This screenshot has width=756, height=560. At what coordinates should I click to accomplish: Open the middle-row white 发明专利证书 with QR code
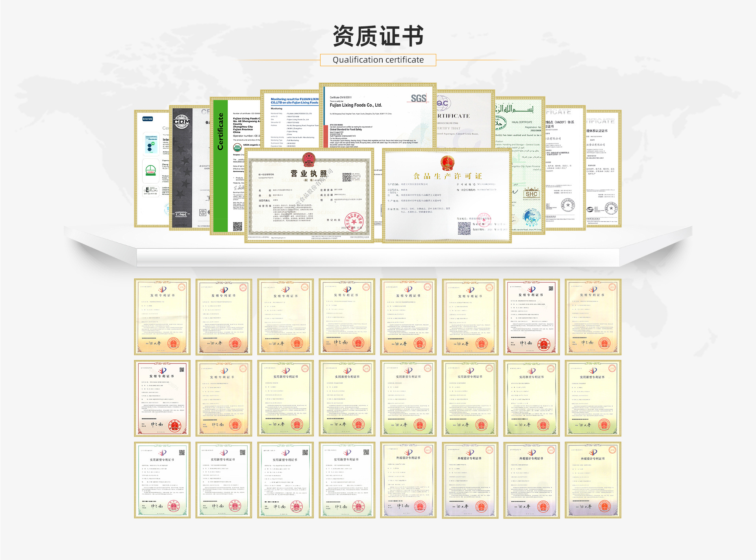pos(162,398)
